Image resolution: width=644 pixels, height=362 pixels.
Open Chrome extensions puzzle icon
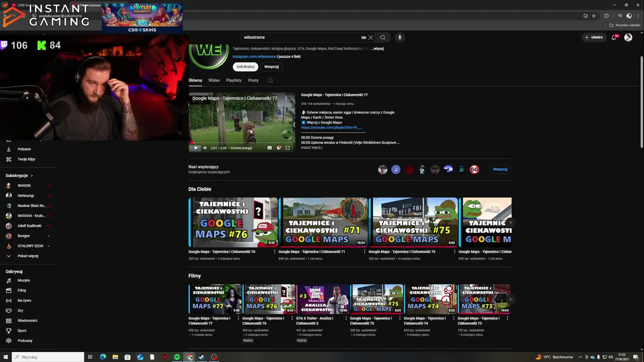tap(606, 16)
